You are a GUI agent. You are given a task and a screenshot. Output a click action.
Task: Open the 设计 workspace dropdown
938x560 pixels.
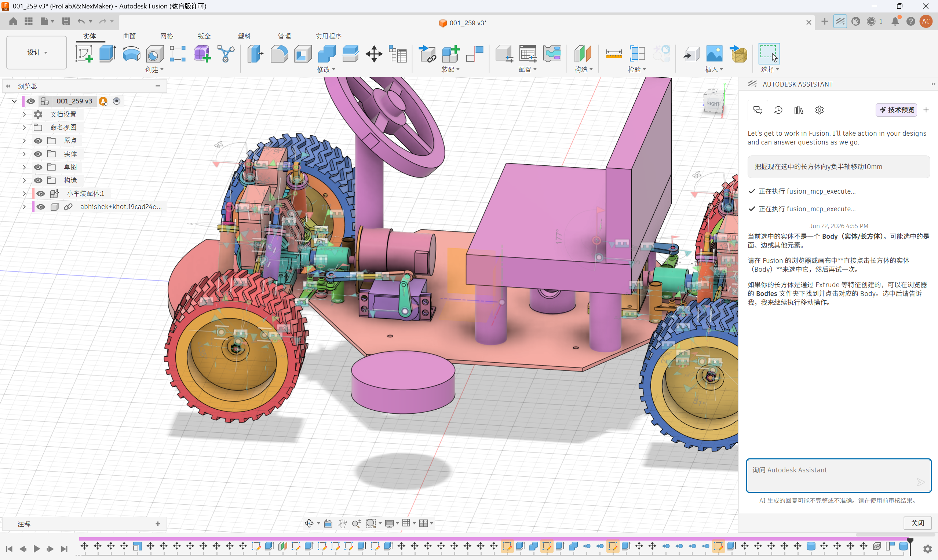pos(37,52)
